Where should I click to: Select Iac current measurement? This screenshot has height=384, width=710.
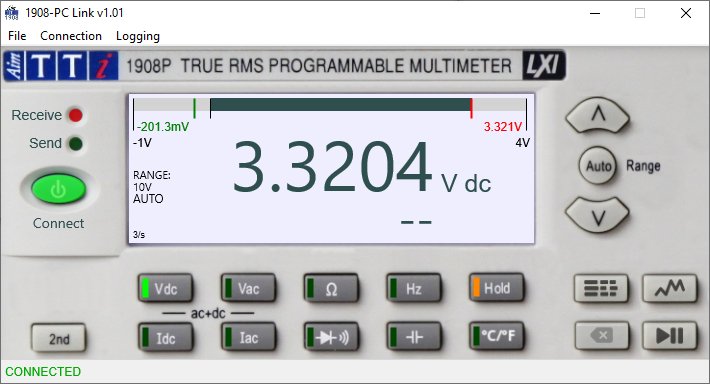pyautogui.click(x=248, y=337)
